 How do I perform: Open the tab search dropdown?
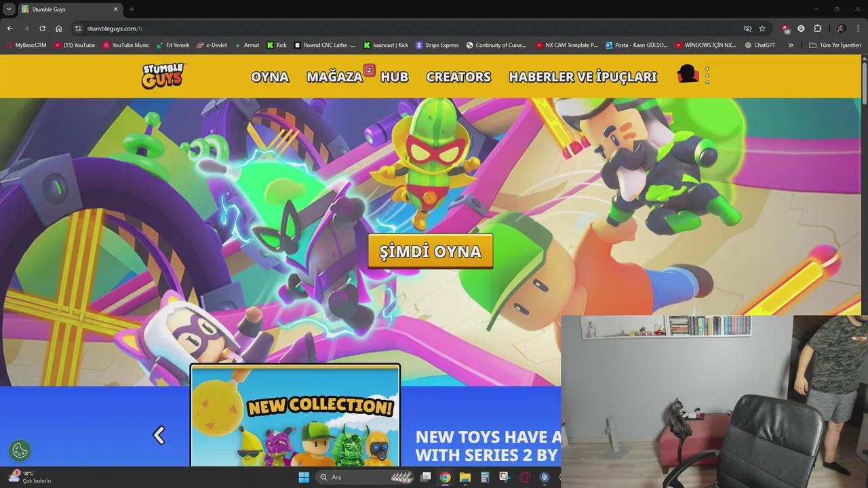(8, 9)
